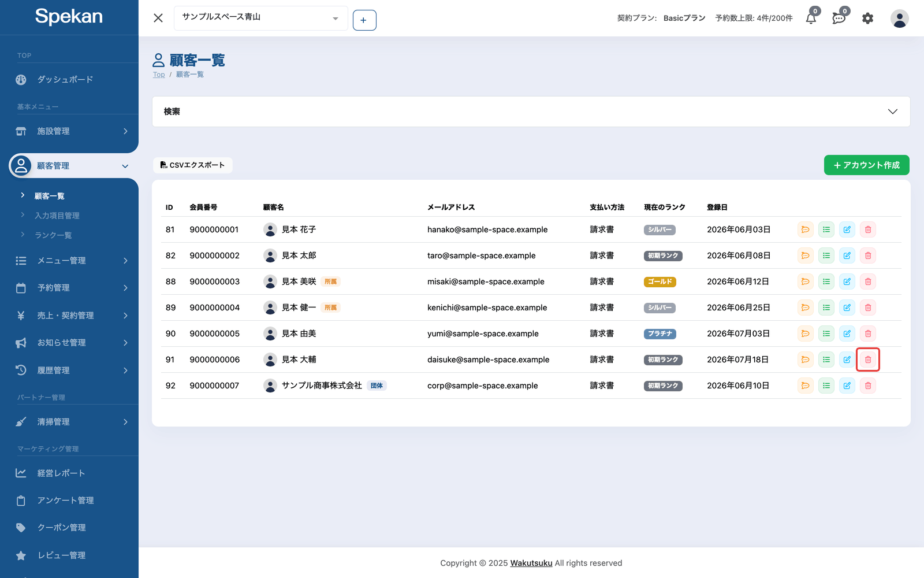Image resolution: width=924 pixels, height=578 pixels.
Task: Open the list icon for 見本 健一
Action: pos(826,307)
